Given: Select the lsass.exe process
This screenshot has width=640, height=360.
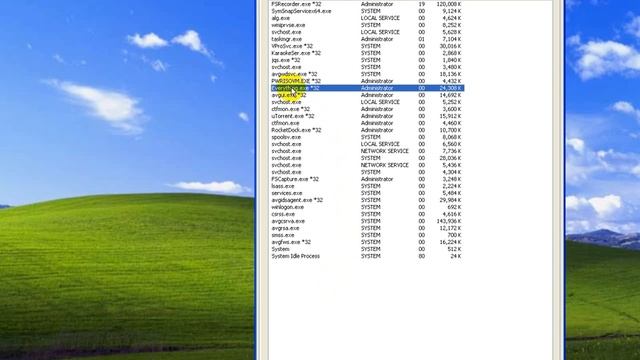Looking at the screenshot, I should tap(367, 186).
